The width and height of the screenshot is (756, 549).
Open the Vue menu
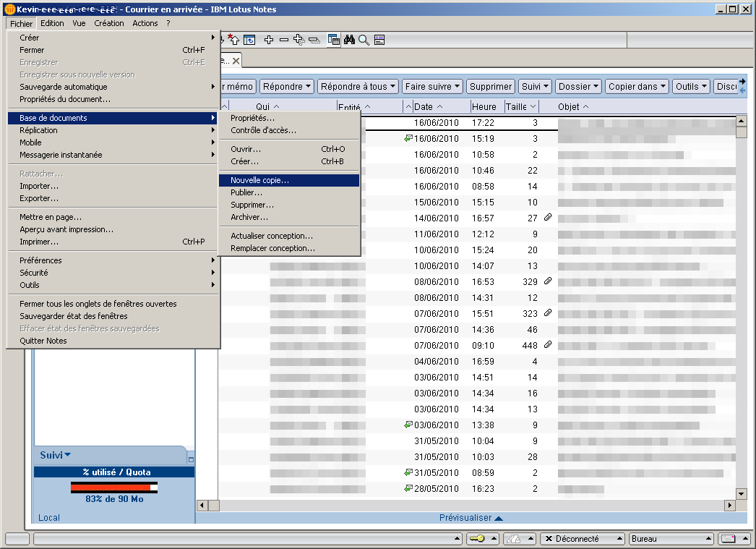pos(79,23)
